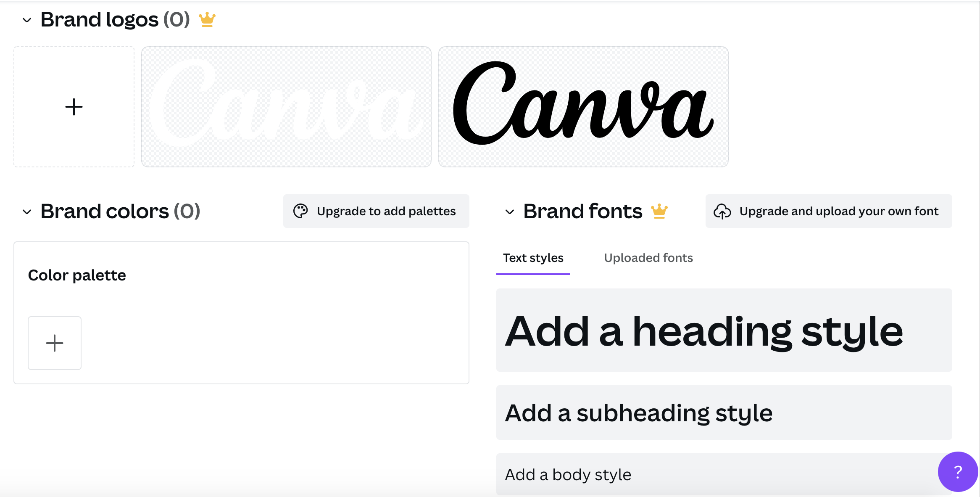980x497 pixels.
Task: Collapse the Brand fonts section chevron
Action: click(x=510, y=212)
